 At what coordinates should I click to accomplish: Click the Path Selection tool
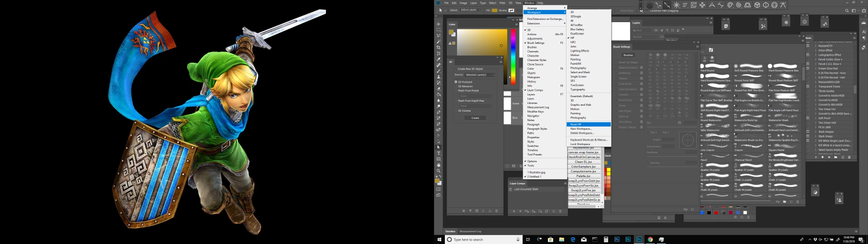[x=438, y=147]
